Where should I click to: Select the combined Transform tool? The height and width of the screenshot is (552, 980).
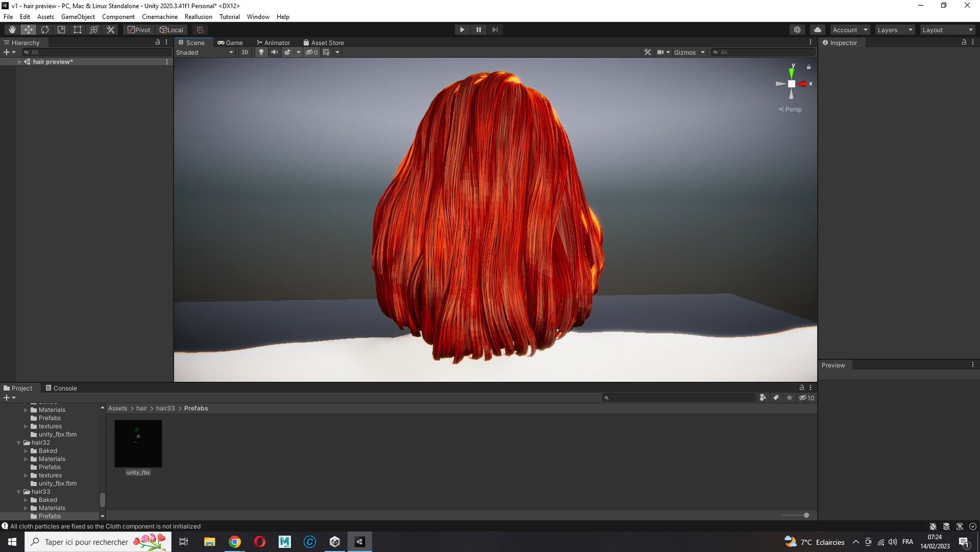point(94,30)
